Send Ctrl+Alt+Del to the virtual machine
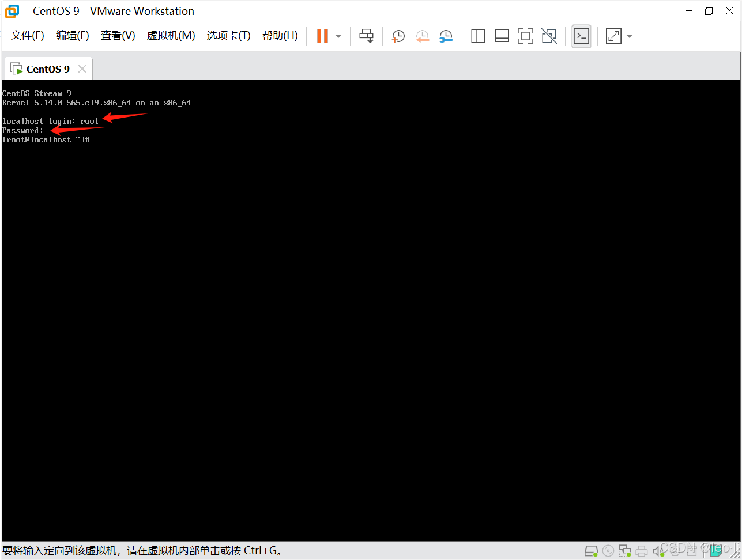The height and width of the screenshot is (560, 742). (367, 36)
